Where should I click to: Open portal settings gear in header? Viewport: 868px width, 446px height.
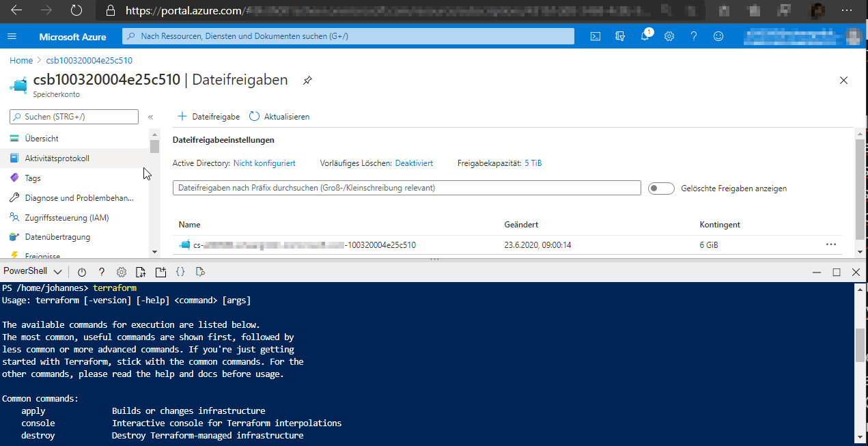669,36
